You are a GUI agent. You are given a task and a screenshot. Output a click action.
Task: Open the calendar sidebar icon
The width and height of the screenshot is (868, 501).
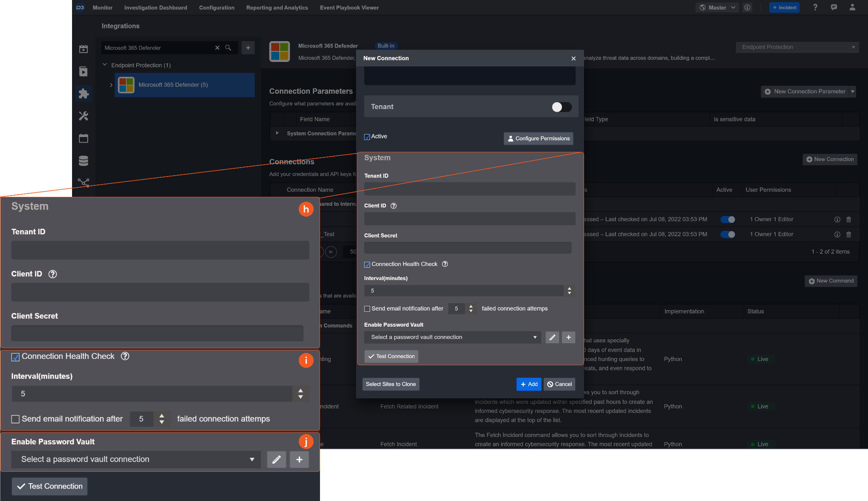coord(83,138)
